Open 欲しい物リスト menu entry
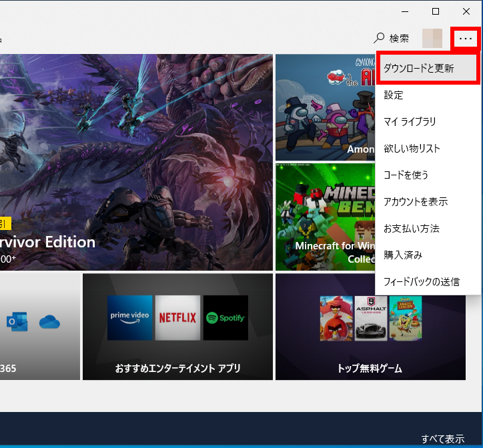This screenshot has width=483, height=448. [x=428, y=149]
